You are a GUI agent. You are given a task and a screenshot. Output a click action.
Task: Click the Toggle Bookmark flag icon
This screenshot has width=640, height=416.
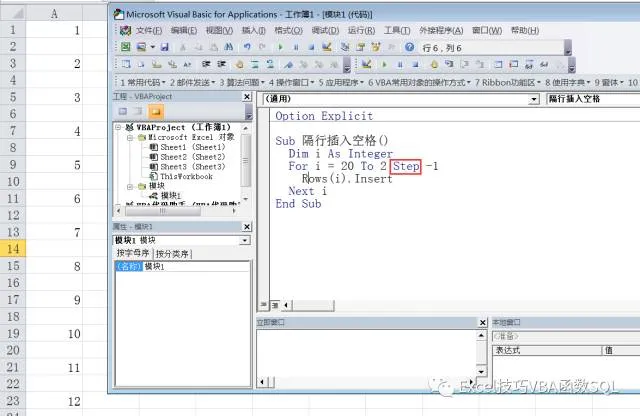point(289,64)
